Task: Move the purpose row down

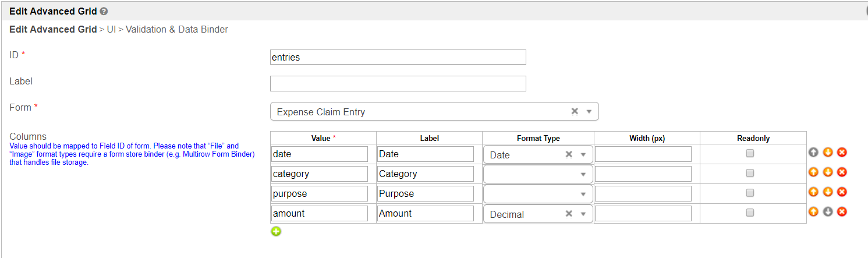Action: 827,192
